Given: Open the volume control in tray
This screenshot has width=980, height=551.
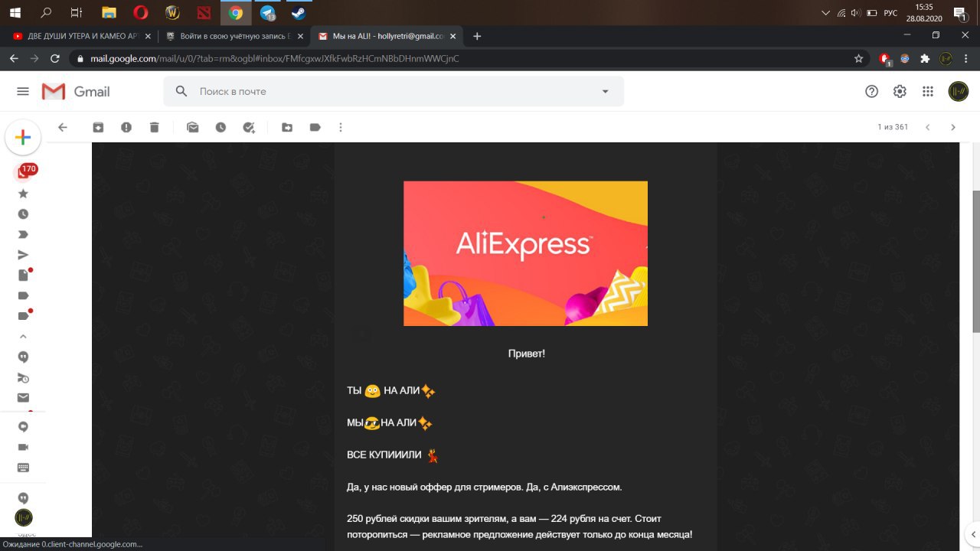Looking at the screenshot, I should [856, 12].
